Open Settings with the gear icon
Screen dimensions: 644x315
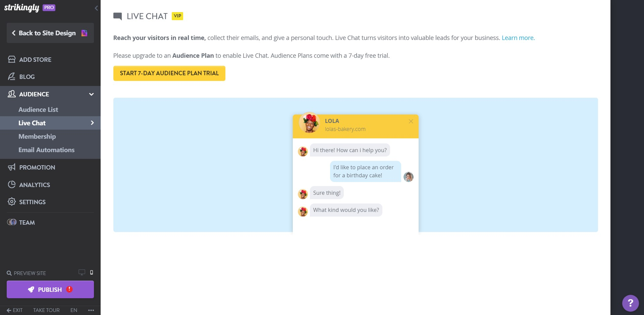[x=11, y=202]
